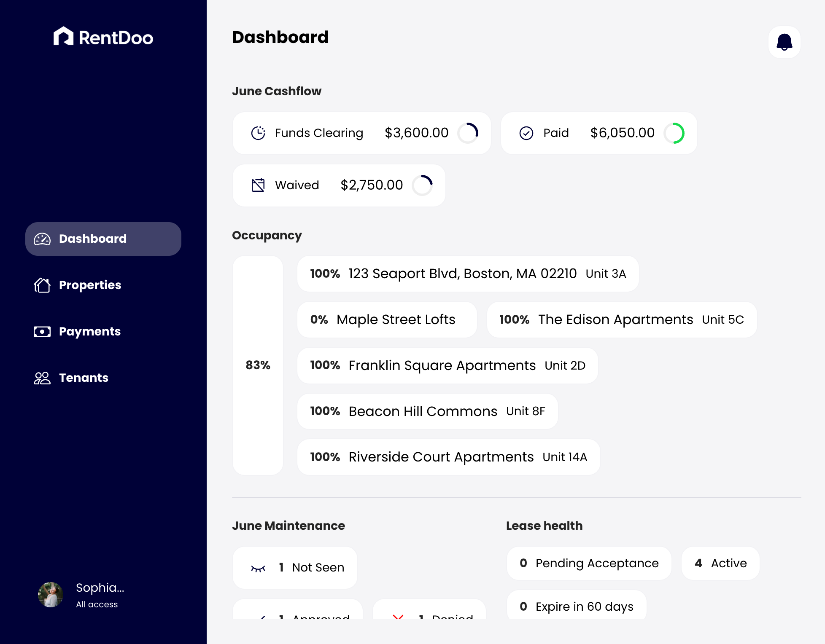Navigate to Tenants page
Screen dimensions: 825x644
coord(103,378)
